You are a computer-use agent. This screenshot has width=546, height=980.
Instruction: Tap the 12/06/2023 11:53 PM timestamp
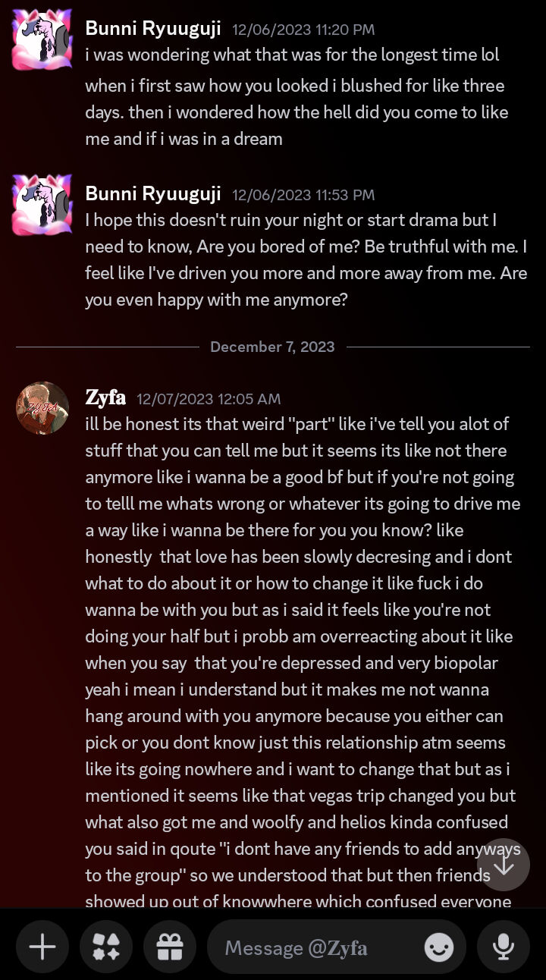303,195
